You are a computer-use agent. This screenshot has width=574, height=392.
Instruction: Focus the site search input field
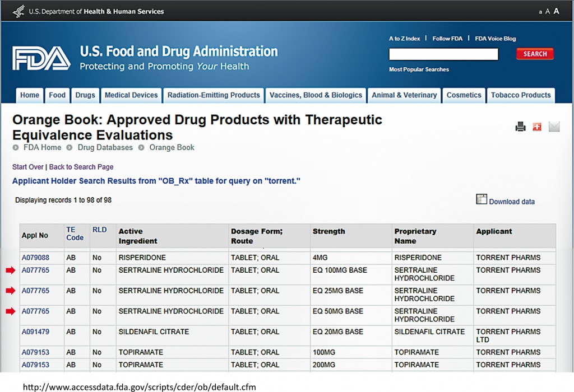pyautogui.click(x=443, y=54)
